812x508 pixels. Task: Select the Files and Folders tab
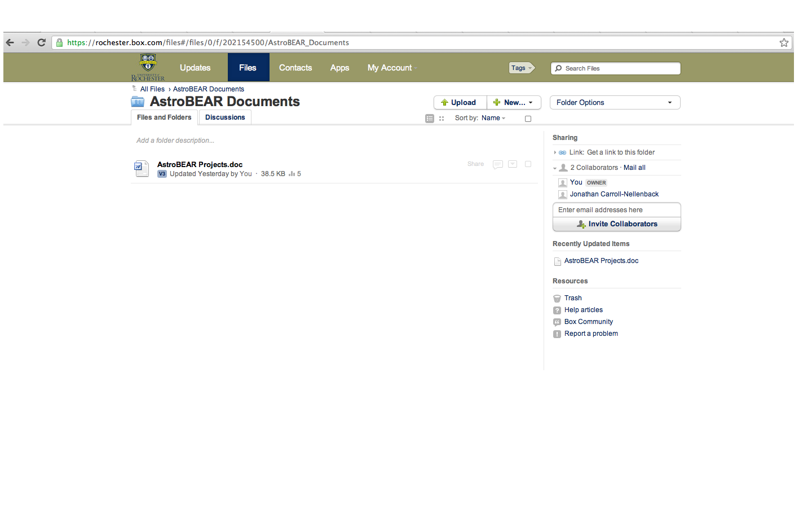pyautogui.click(x=164, y=117)
